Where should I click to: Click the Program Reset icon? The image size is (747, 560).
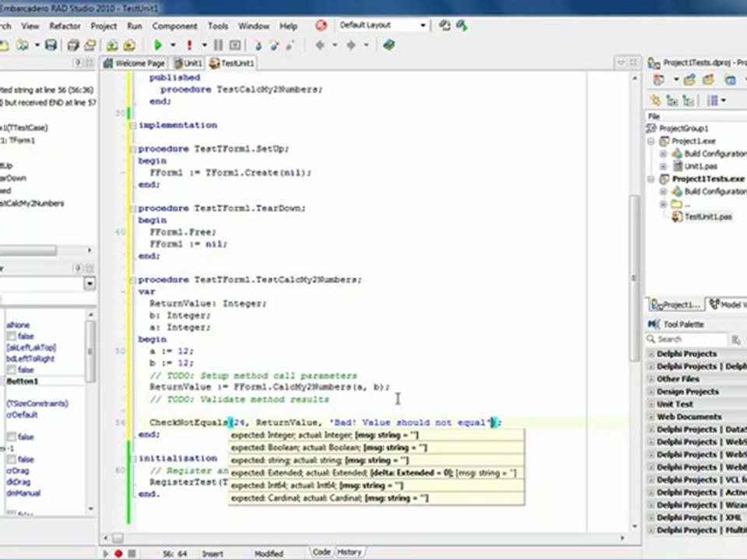(235, 45)
